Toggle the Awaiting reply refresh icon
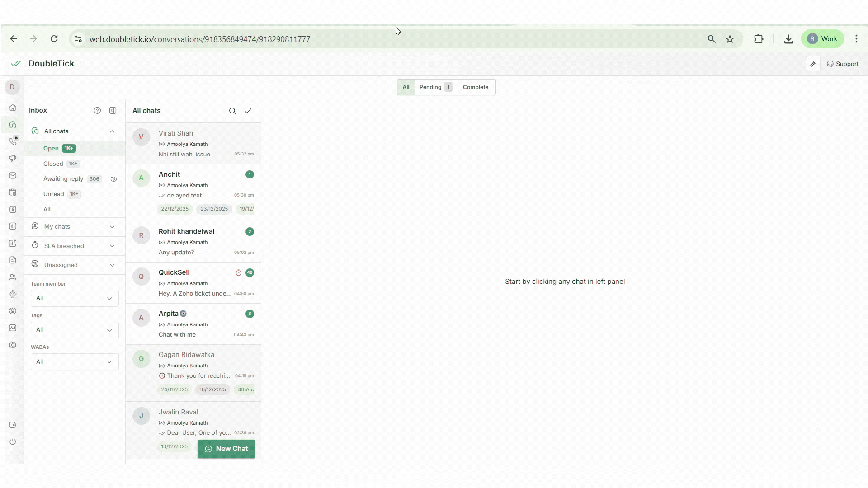Image resolution: width=868 pixels, height=488 pixels. point(114,179)
